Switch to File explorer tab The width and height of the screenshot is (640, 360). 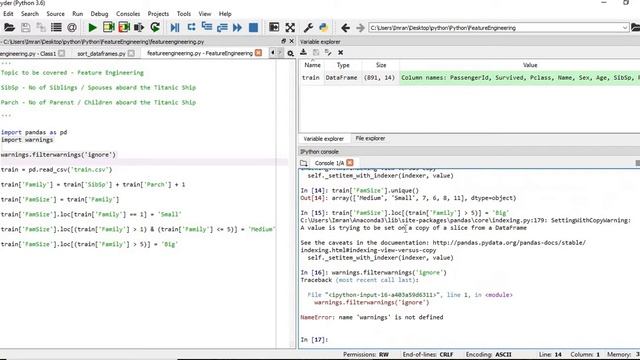pos(370,139)
